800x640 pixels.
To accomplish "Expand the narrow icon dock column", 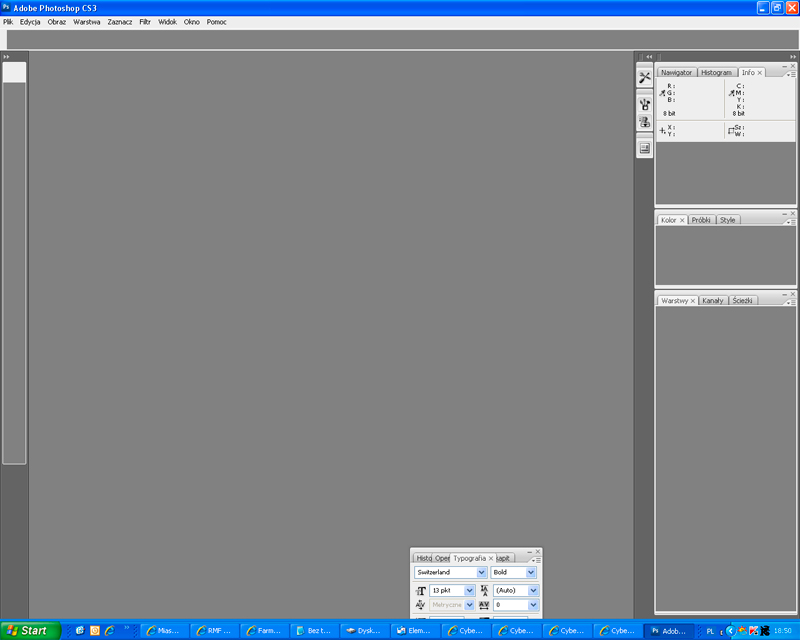I will 649,57.
